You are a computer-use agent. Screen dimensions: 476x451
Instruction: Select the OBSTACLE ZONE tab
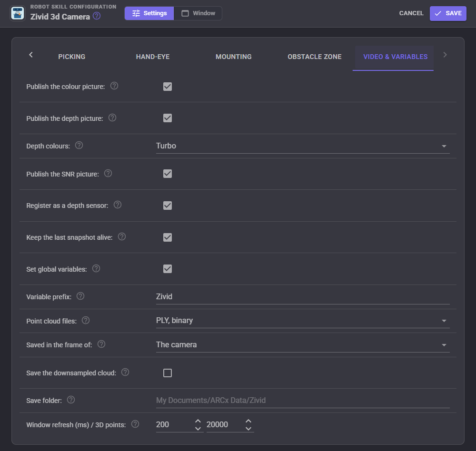tap(315, 57)
